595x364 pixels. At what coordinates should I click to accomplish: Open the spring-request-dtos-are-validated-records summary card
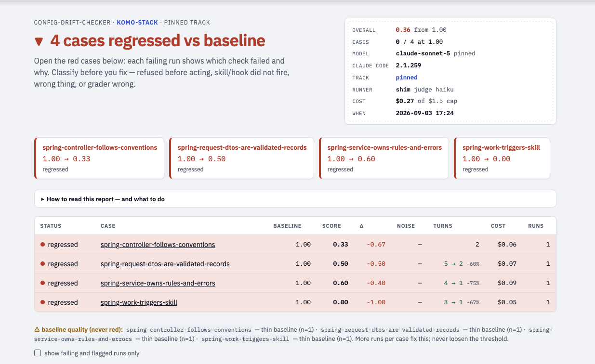[x=242, y=158]
